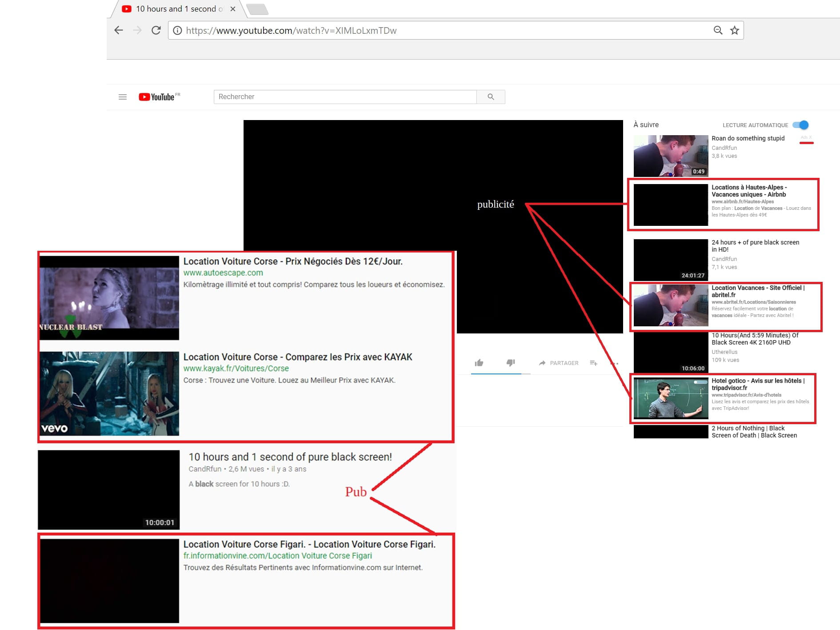Visit www.autoescape.com link
The width and height of the screenshot is (840, 630).
[x=223, y=273]
